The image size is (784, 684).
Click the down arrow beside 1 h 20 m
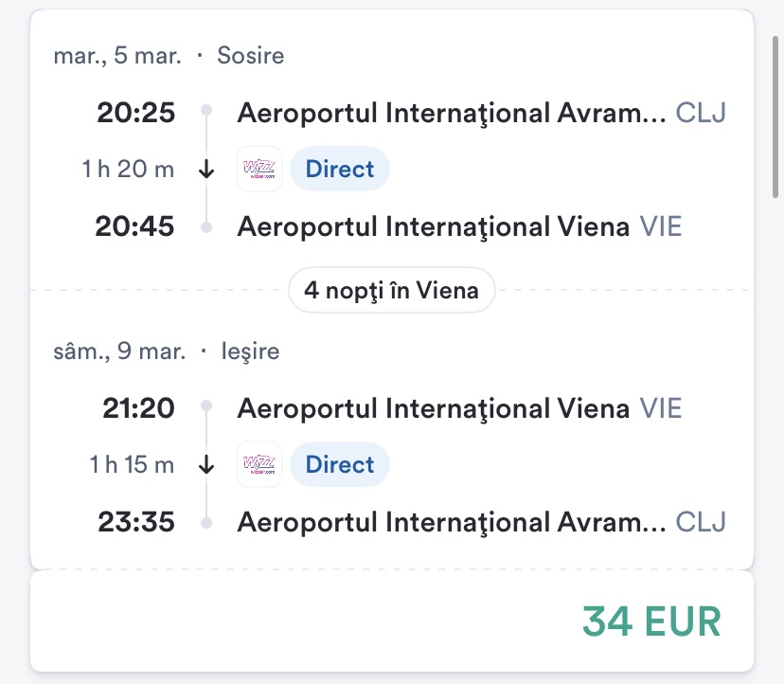[207, 170]
